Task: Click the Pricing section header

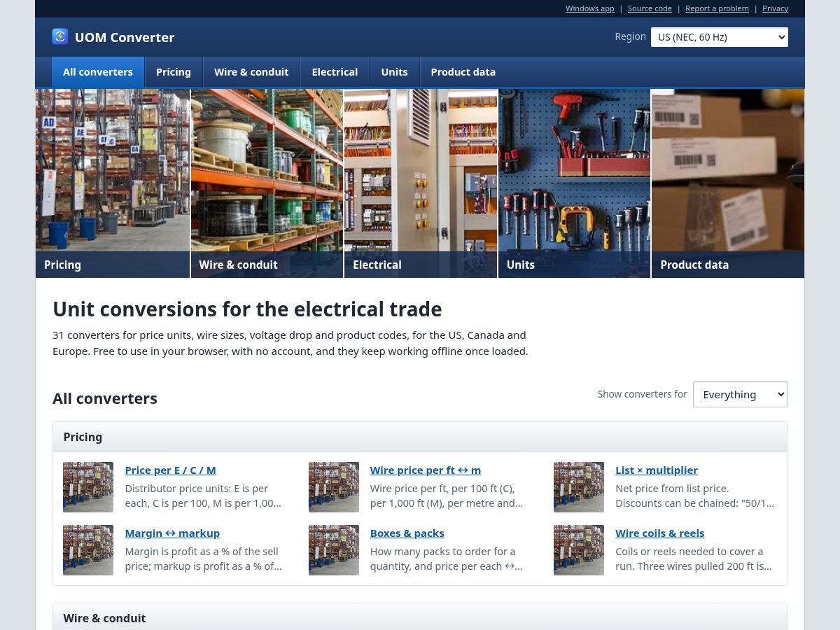Action: pyautogui.click(x=420, y=437)
